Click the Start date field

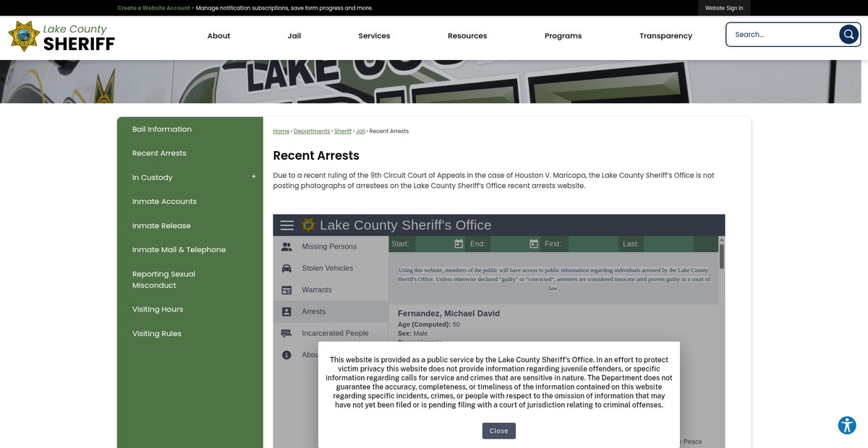433,244
